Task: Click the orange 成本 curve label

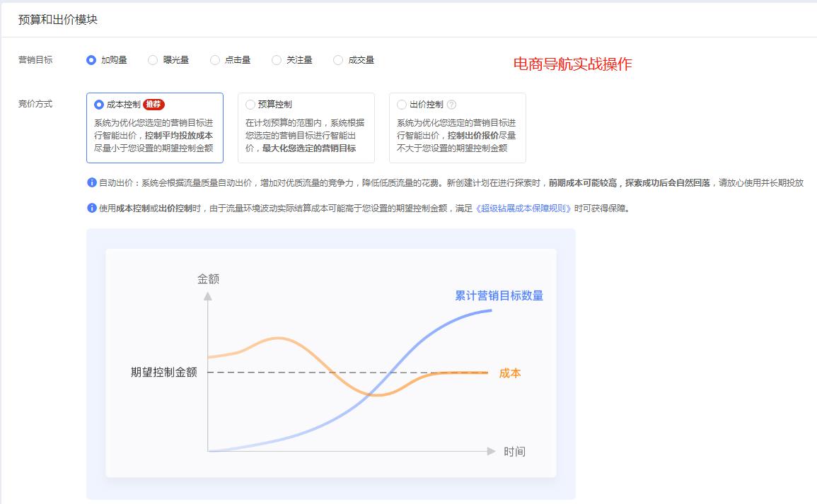Action: [x=509, y=373]
